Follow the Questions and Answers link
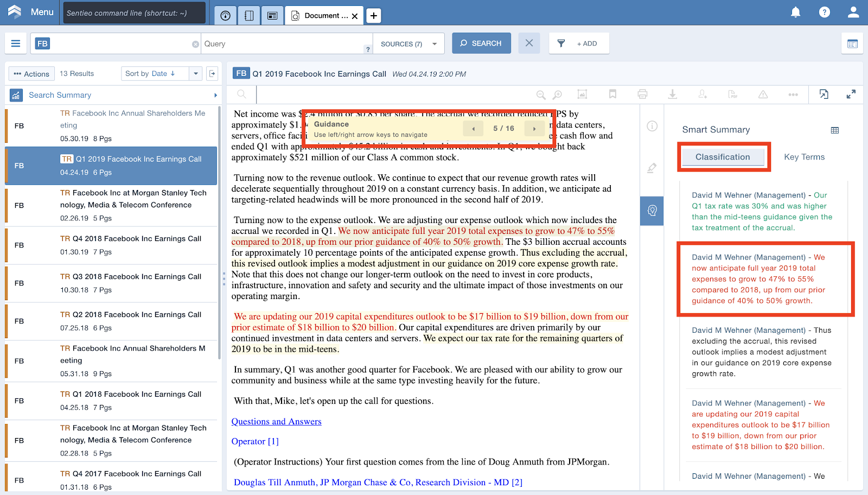The image size is (868, 495). coord(276,422)
